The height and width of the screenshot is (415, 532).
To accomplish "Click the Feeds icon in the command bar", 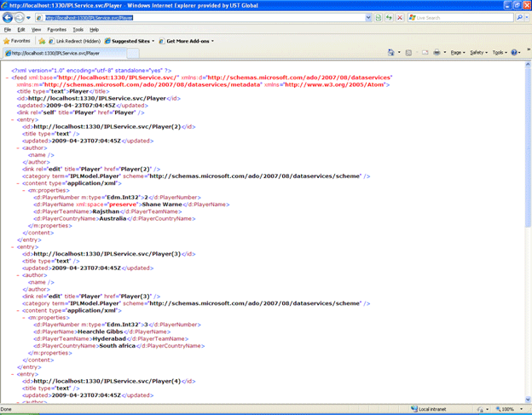I will tap(408, 52).
